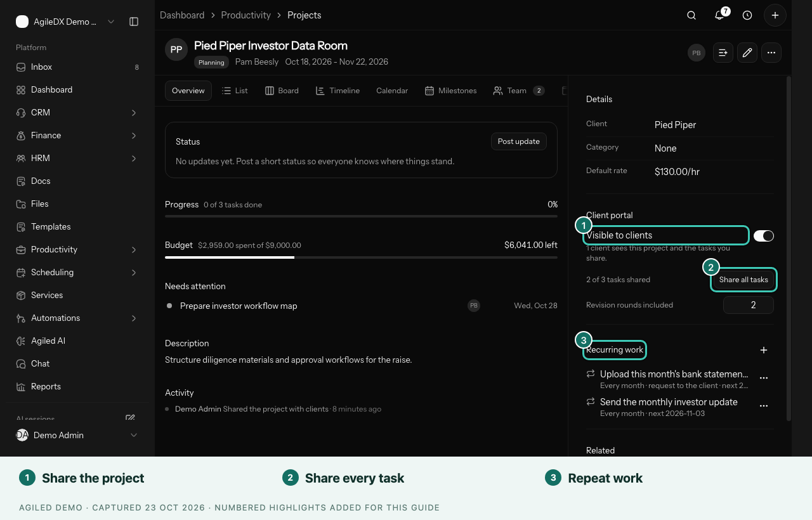Open options for Send monthly investor update
The width and height of the screenshot is (812, 520).
[x=764, y=406]
